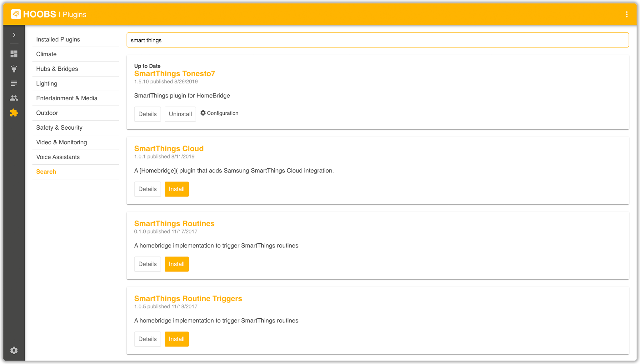
Task: Expand the sidebar with the chevron arrow
Action: (14, 35)
